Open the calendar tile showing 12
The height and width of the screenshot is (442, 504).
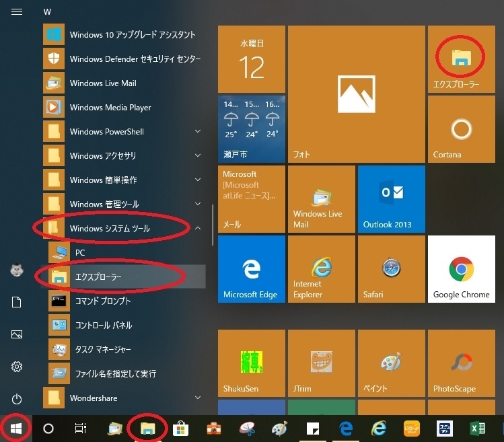click(252, 59)
